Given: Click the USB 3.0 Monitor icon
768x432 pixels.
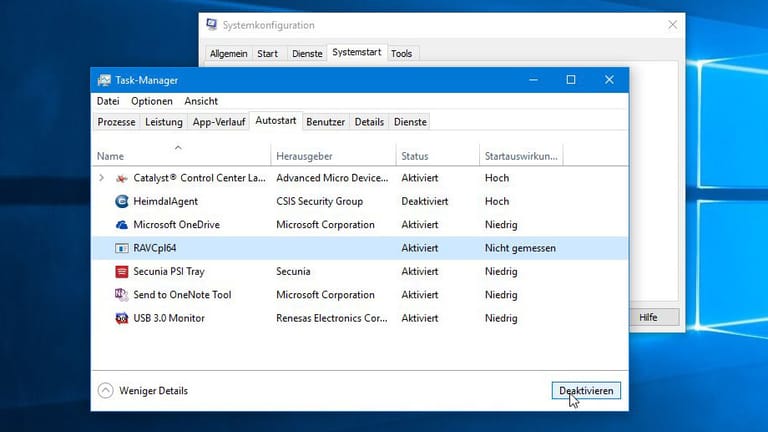Looking at the screenshot, I should click(x=121, y=318).
